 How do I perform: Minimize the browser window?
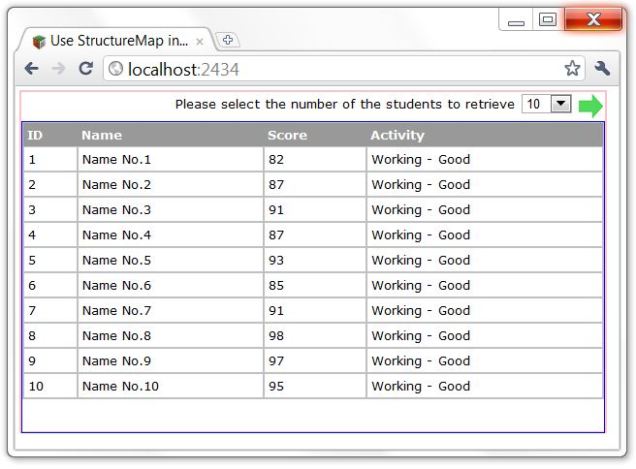(516, 20)
